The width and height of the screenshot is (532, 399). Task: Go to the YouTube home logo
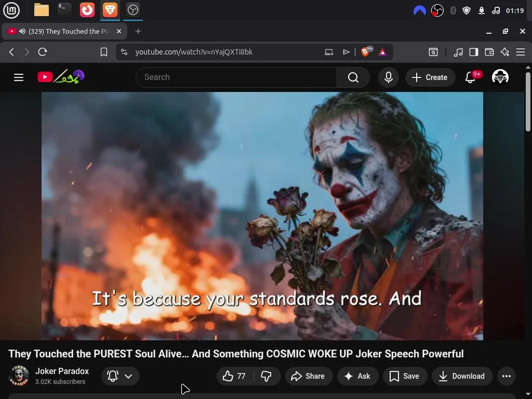click(61, 76)
